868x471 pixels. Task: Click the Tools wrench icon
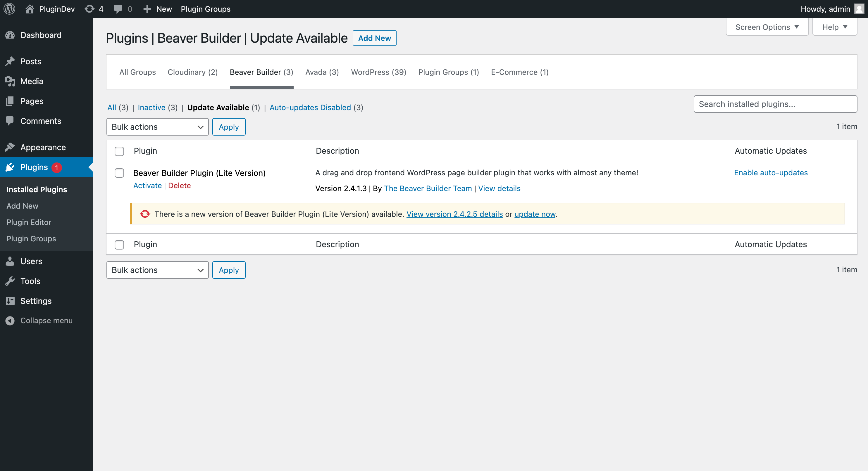(x=10, y=281)
